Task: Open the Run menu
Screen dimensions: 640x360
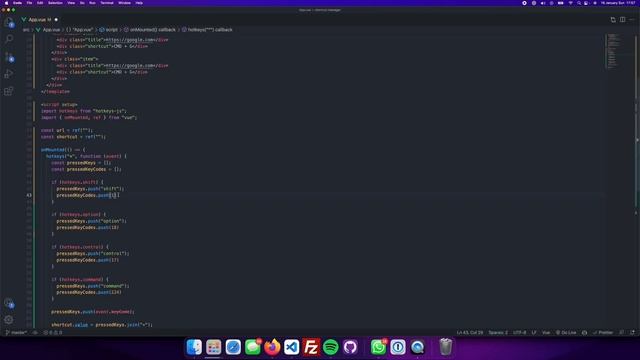Action: 92,3
